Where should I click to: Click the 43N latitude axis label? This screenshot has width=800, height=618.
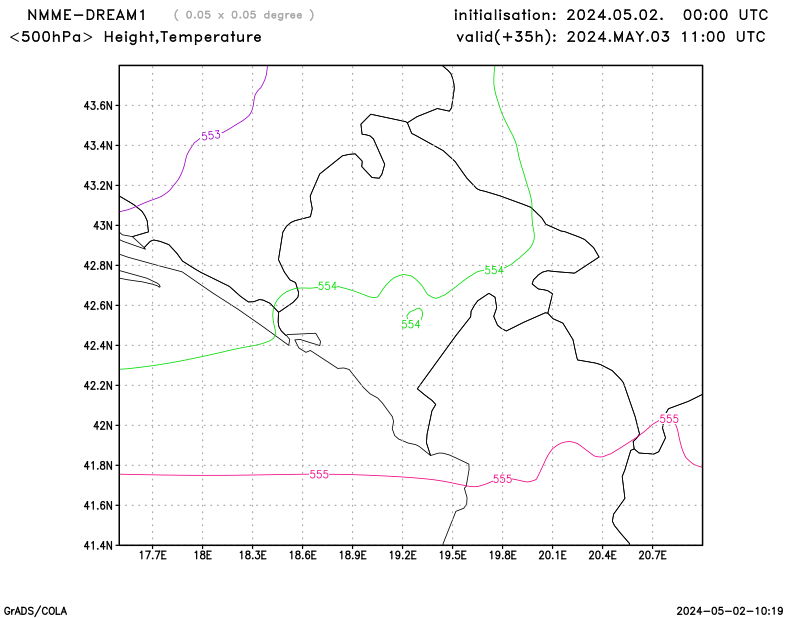103,226
